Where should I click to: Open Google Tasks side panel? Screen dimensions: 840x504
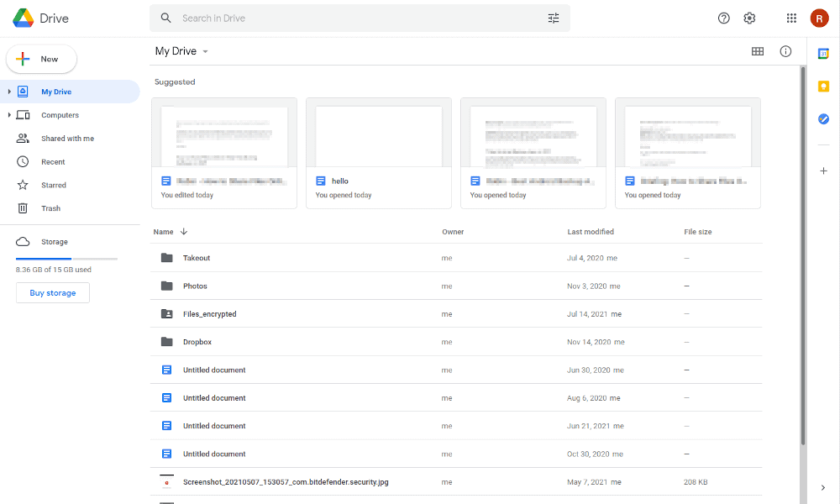point(823,119)
